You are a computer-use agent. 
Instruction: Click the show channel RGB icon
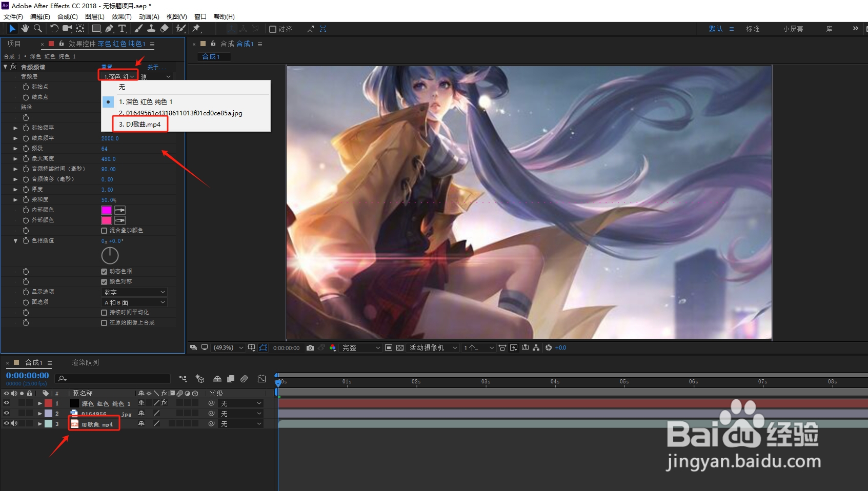click(333, 347)
